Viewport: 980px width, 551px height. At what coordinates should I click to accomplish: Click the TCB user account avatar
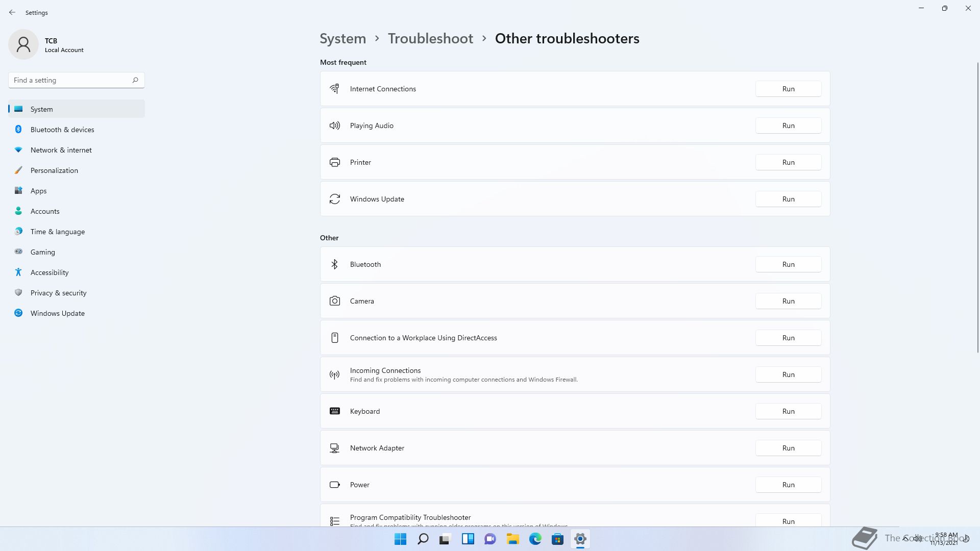point(23,44)
